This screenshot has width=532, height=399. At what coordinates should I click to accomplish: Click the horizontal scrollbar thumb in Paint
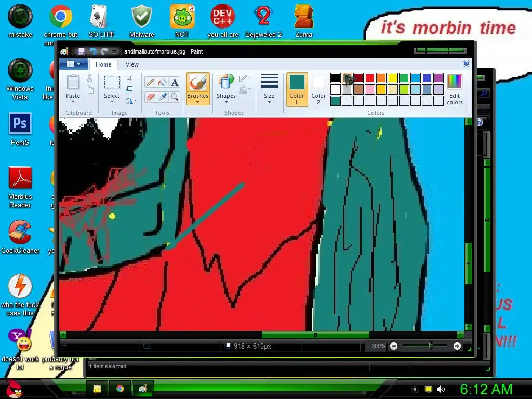pyautogui.click(x=315, y=335)
